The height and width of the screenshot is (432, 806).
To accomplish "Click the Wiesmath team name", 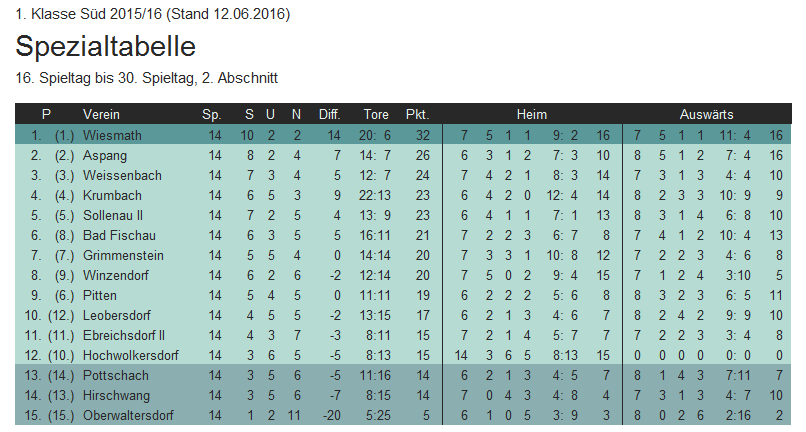I will pos(112,135).
